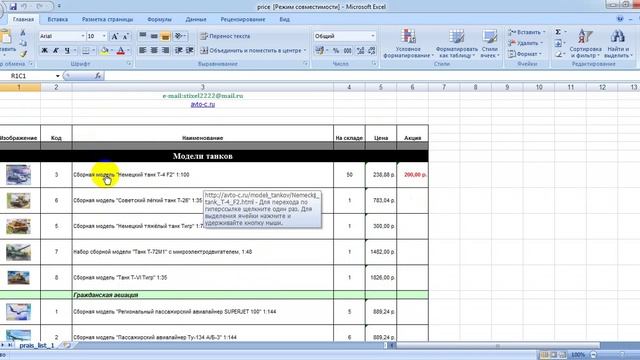This screenshot has width=640, height=360.
Task: Align text right
Action: tap(165, 51)
